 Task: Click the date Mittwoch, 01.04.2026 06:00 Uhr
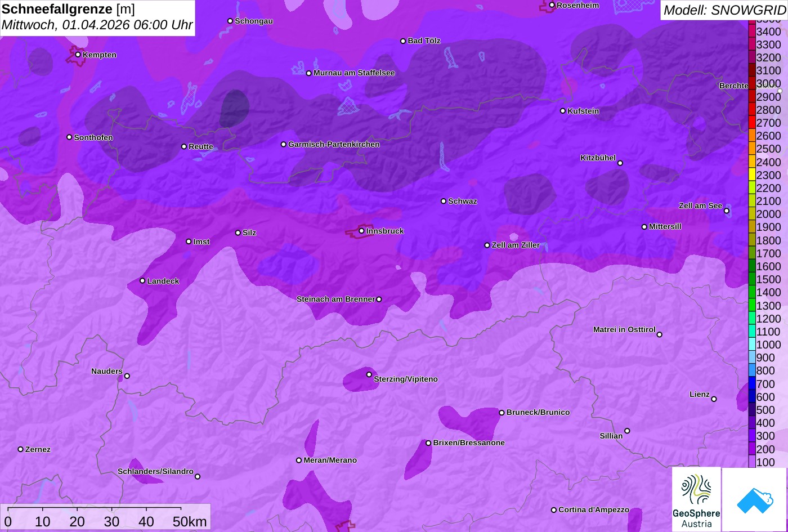pos(97,25)
